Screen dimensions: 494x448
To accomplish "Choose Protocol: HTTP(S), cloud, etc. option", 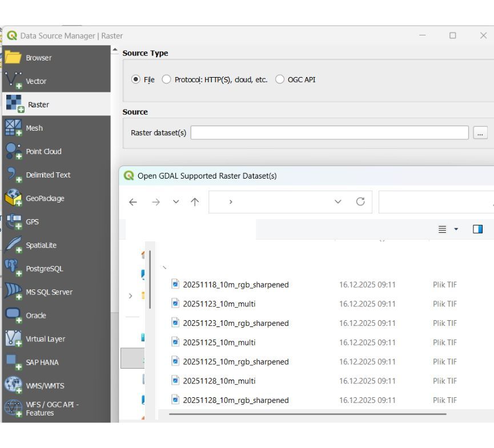I will click(x=167, y=79).
